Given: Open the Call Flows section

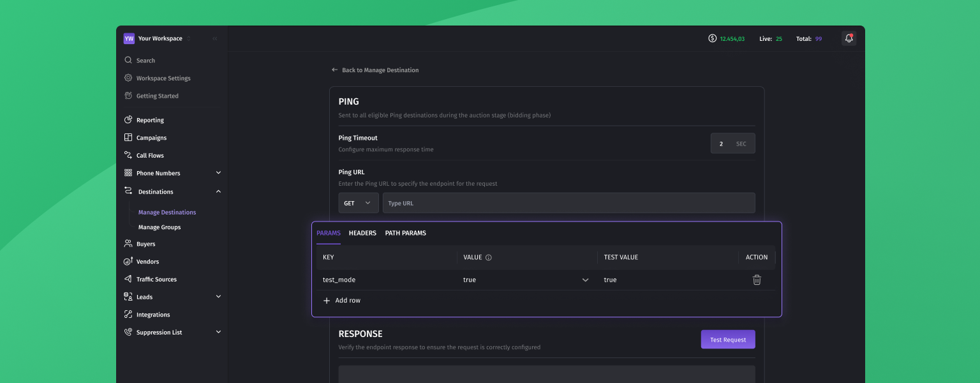Looking at the screenshot, I should tap(150, 155).
